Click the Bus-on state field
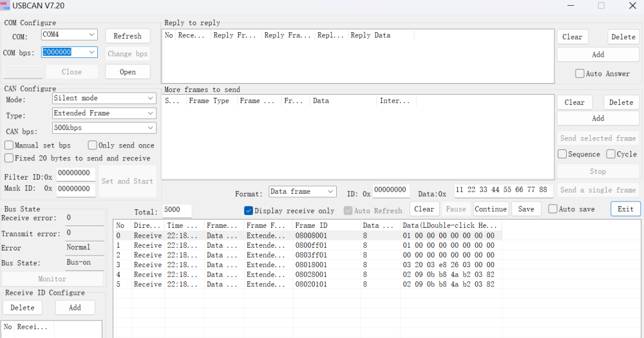644x338 pixels. (x=85, y=263)
